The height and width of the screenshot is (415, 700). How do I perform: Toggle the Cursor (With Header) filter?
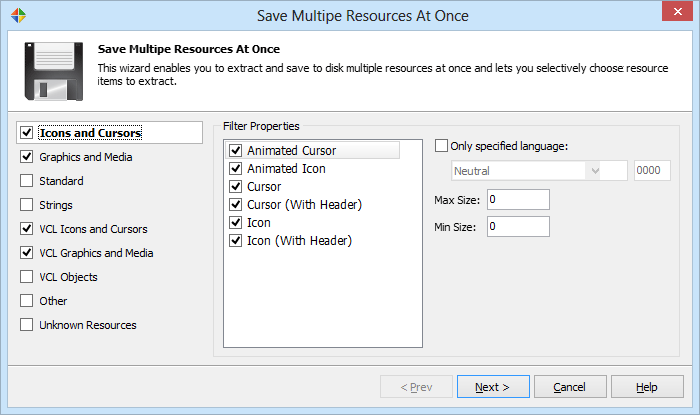click(236, 205)
